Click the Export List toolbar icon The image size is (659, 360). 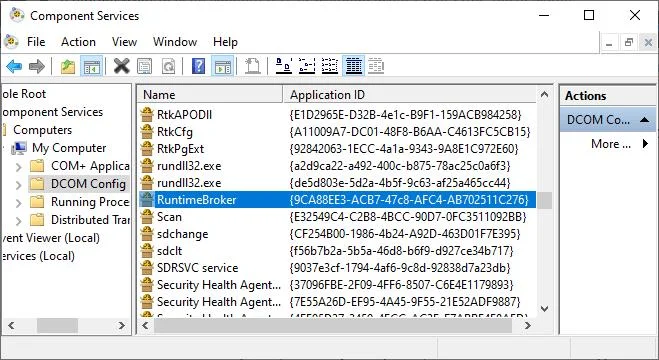252,66
